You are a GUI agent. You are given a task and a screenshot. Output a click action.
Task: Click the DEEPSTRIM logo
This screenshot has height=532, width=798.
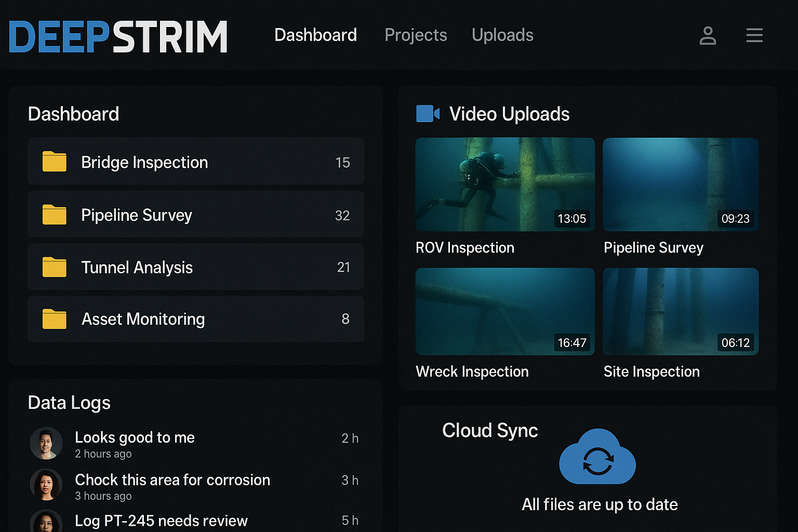coord(118,36)
